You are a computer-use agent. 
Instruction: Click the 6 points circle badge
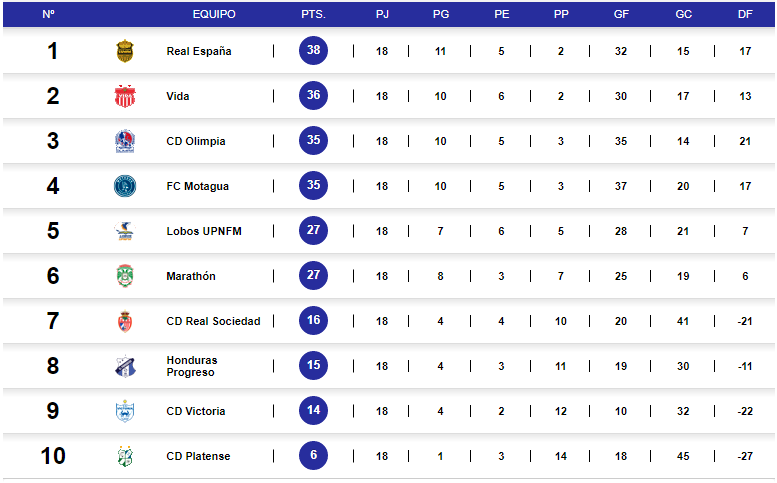[x=313, y=456]
